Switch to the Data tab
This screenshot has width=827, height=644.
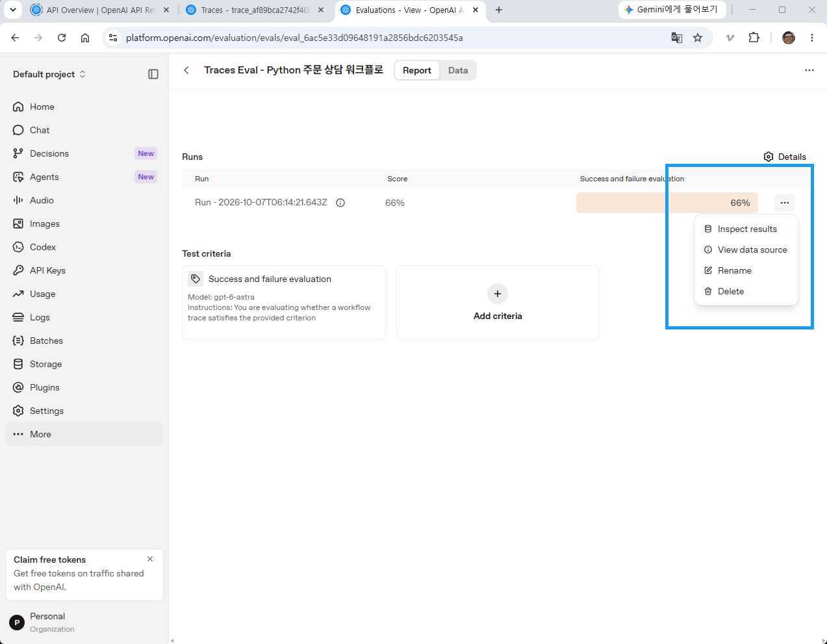[458, 70]
